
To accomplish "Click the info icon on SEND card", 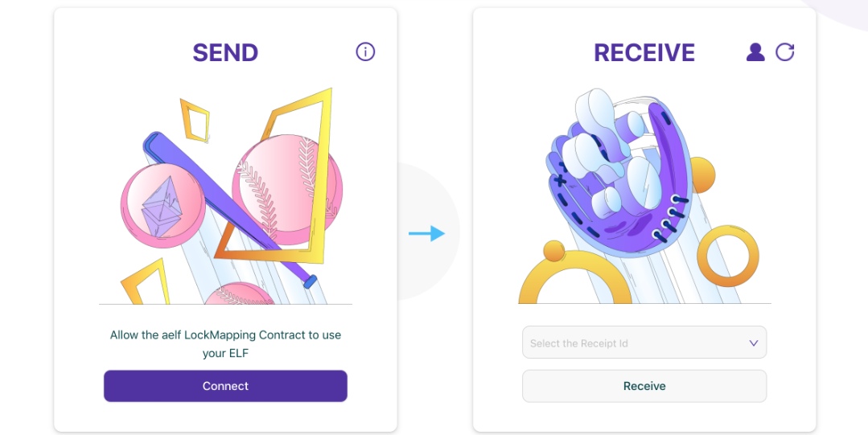I will 365,52.
